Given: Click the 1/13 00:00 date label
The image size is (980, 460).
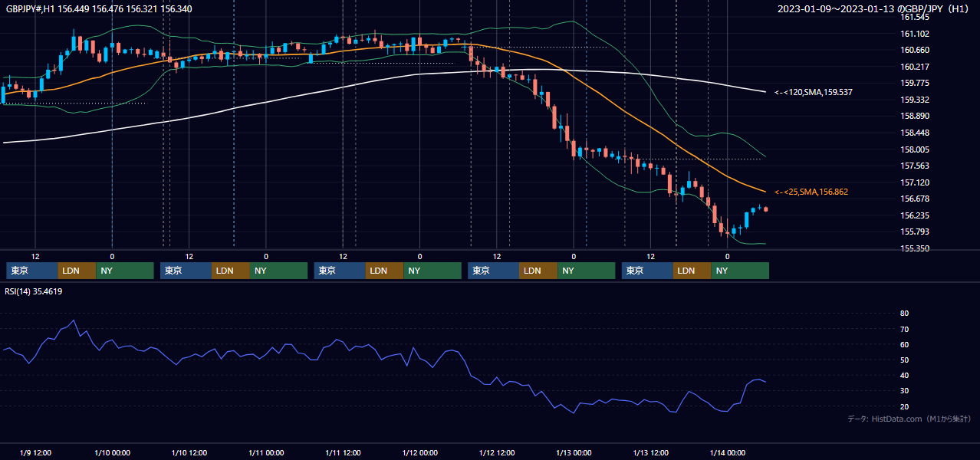Looking at the screenshot, I should tap(574, 452).
